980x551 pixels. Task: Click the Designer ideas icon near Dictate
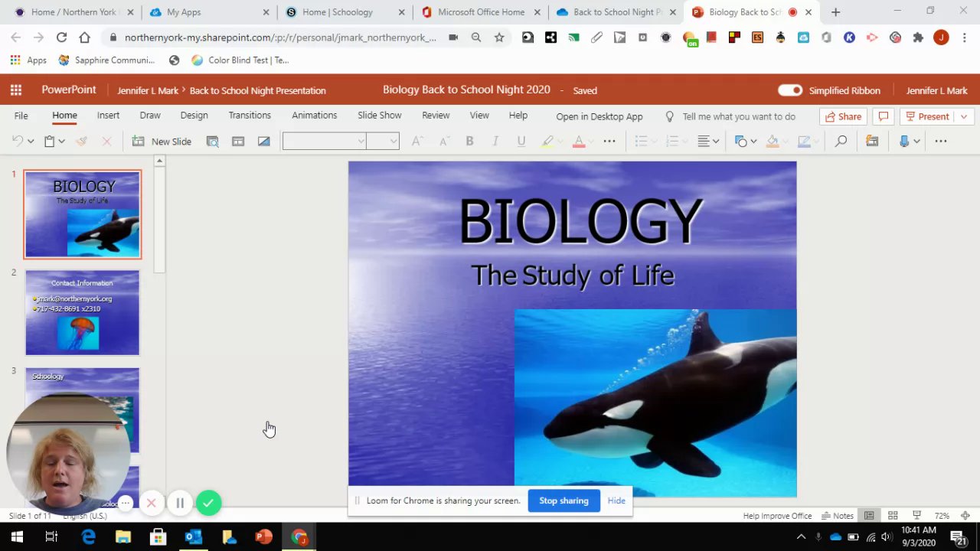pos(872,141)
